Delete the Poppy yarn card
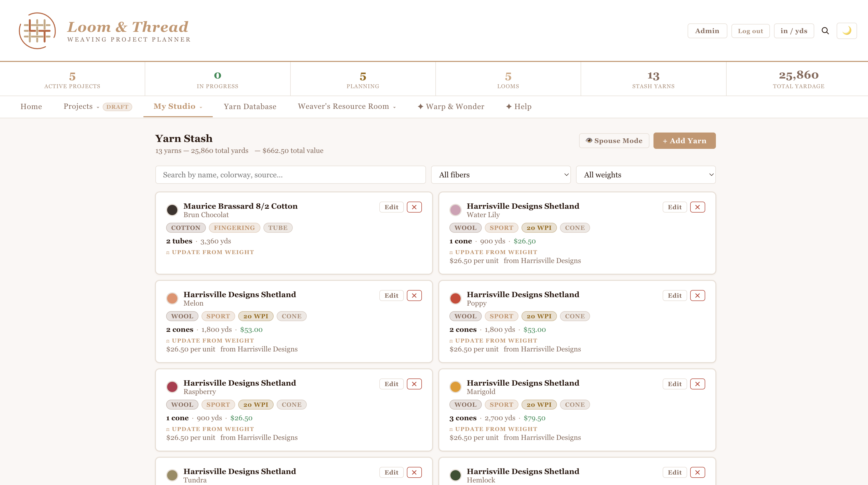868x485 pixels. click(x=698, y=296)
